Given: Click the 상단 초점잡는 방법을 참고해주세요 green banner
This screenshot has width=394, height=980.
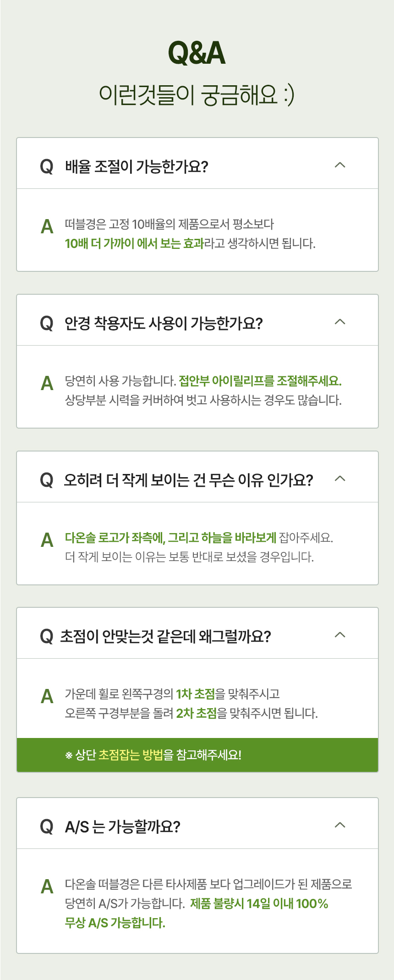Looking at the screenshot, I should [x=197, y=755].
